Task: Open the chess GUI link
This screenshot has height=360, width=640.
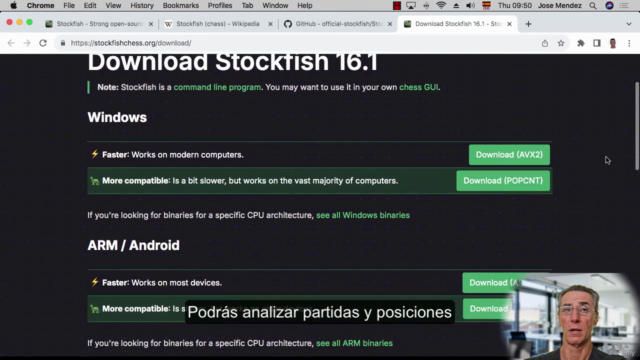Action: 419,87
